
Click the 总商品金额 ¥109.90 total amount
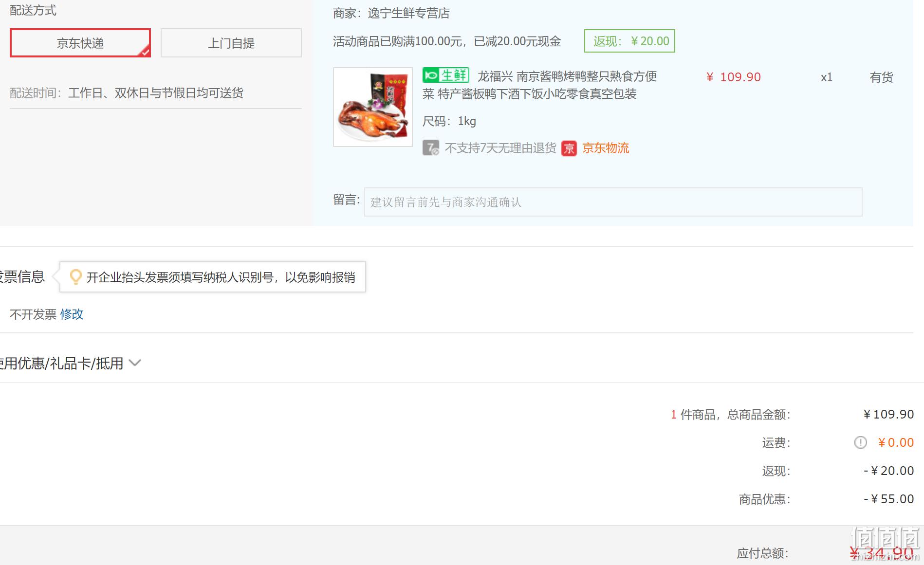click(x=889, y=414)
